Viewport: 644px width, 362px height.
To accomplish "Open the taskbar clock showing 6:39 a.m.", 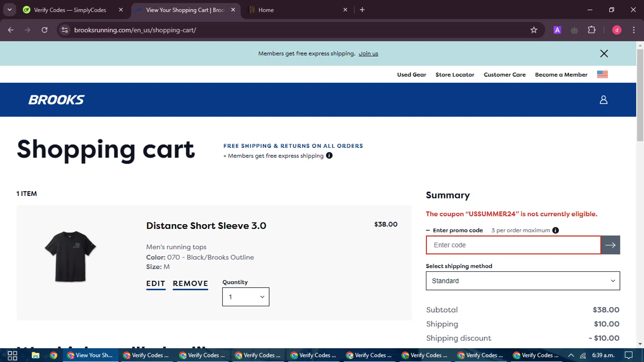I will click(x=603, y=356).
